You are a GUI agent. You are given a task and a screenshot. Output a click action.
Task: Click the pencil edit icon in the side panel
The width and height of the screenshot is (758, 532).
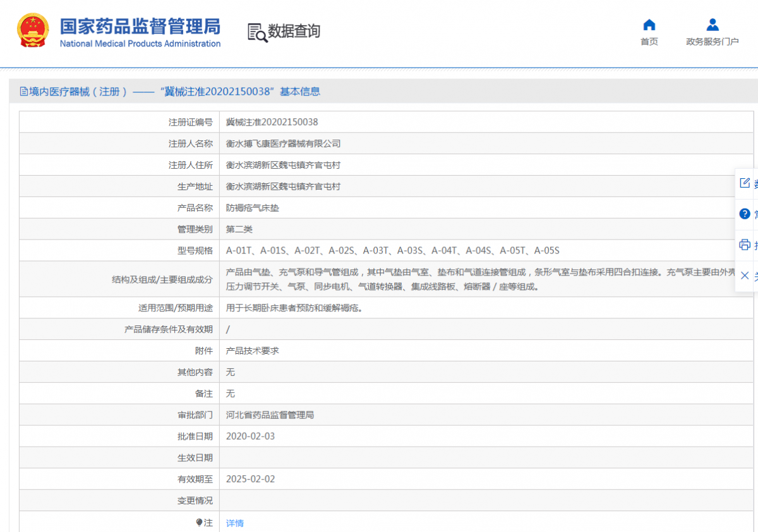pos(745,183)
